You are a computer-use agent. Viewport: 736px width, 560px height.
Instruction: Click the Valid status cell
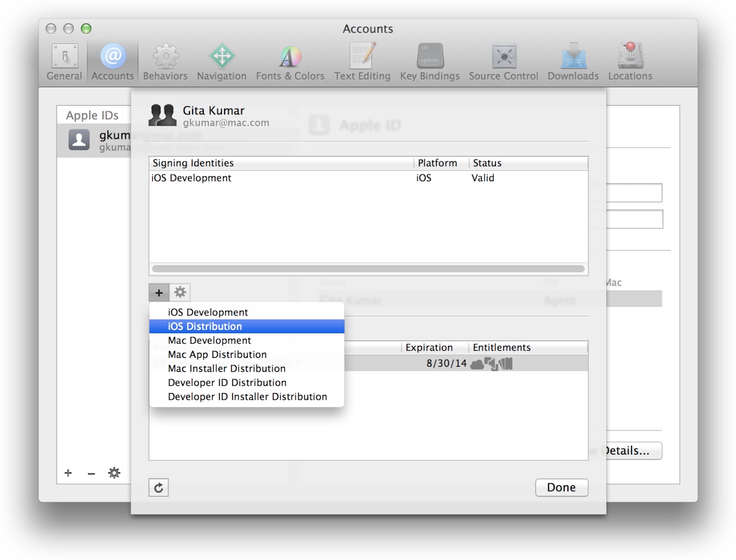tap(483, 178)
